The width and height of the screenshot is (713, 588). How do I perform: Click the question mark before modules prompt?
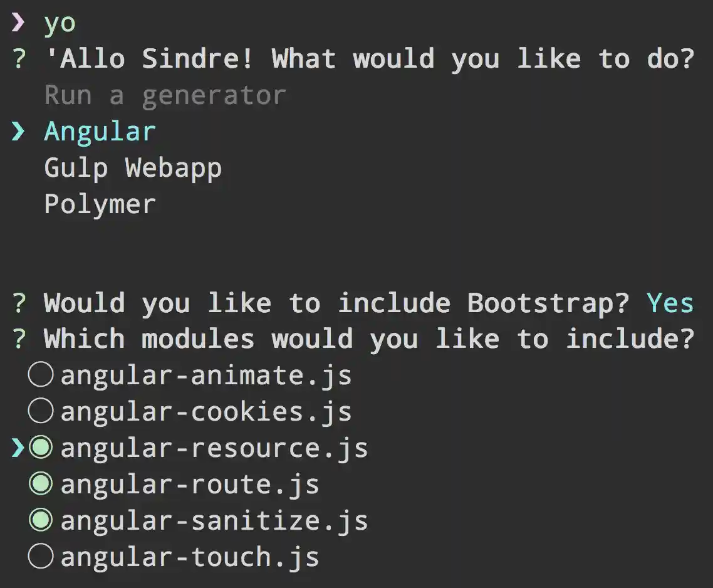click(x=19, y=340)
